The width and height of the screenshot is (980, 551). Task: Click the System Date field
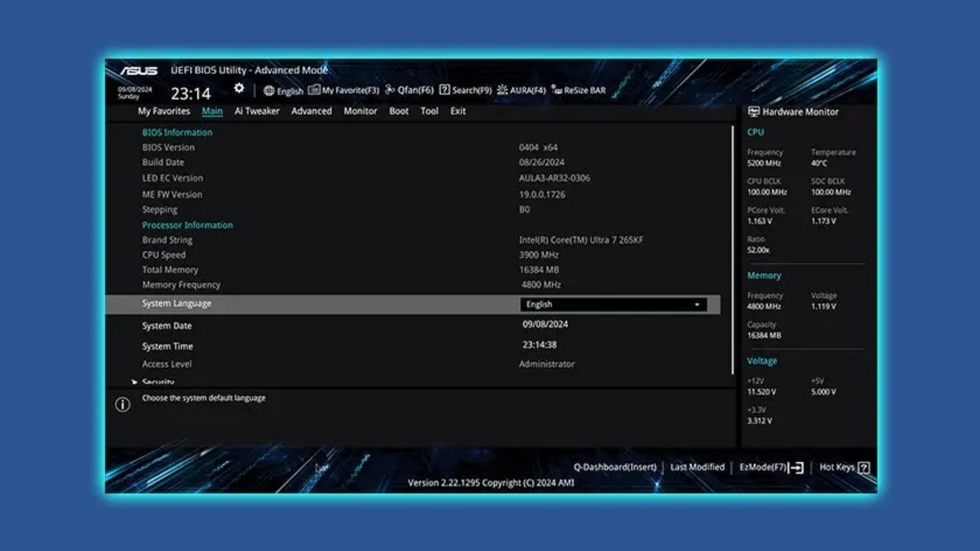545,324
